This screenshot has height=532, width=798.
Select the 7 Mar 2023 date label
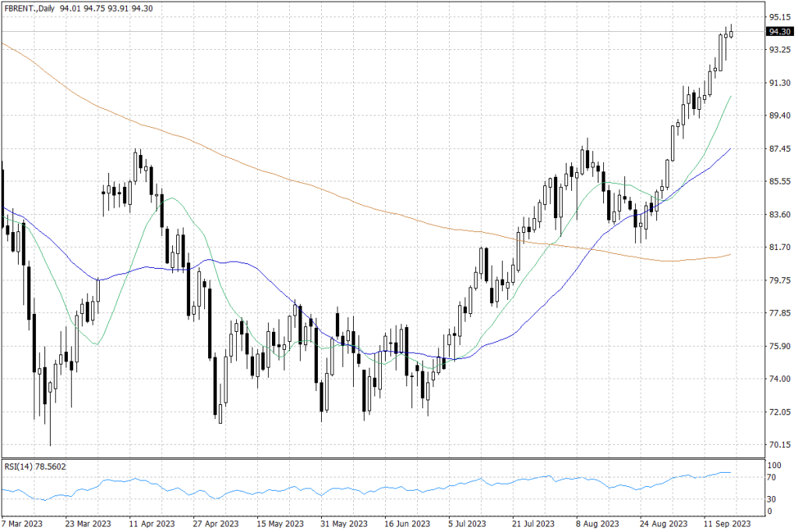pos(23,523)
